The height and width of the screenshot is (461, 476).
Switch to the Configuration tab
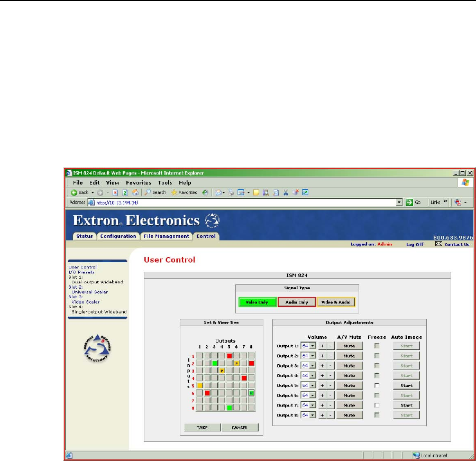coord(118,236)
